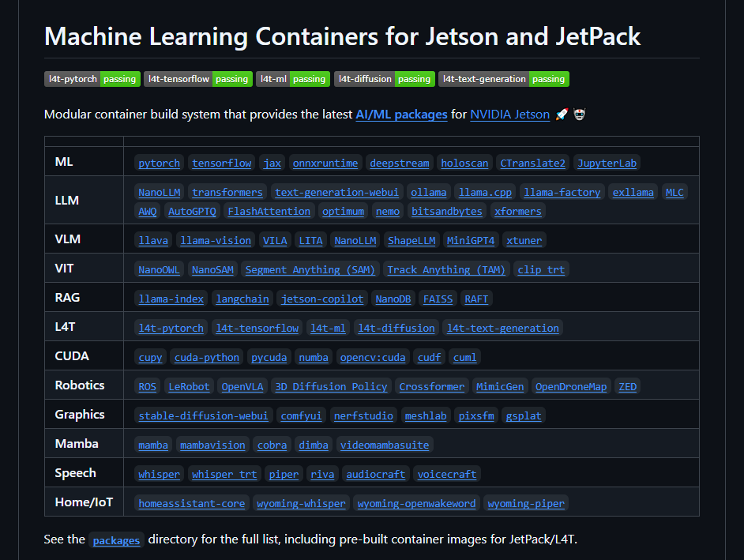Click the l4t-text-generation passing badge
The image size is (744, 560).
coord(504,79)
